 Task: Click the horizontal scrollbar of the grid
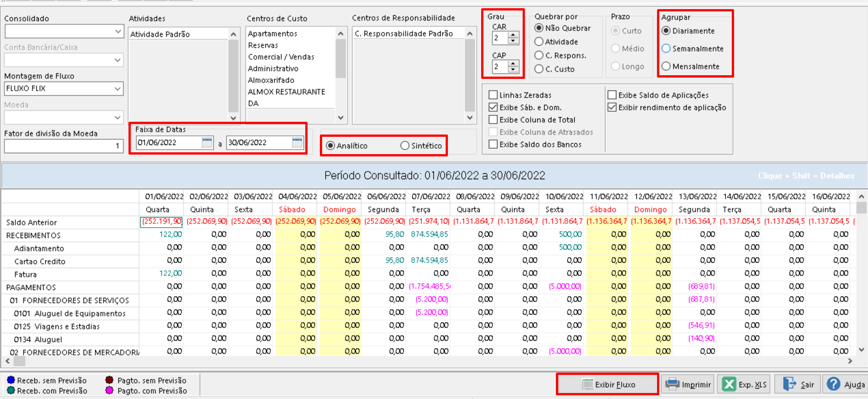point(428,361)
